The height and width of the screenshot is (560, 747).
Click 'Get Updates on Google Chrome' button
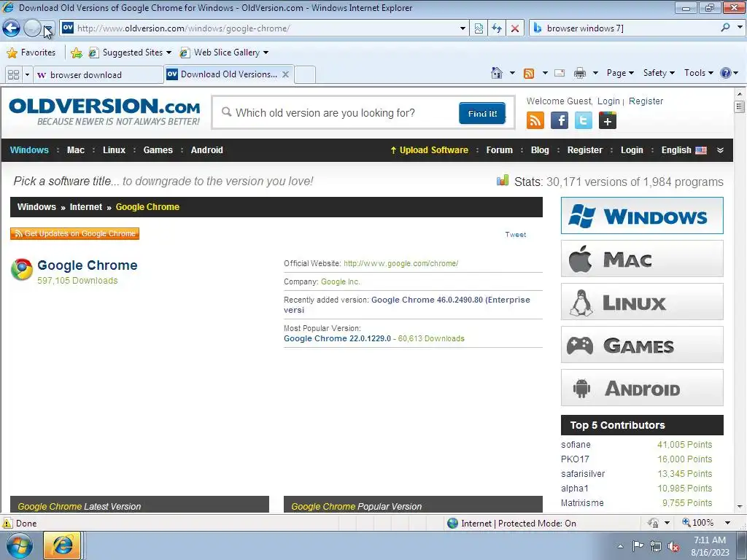pyautogui.click(x=75, y=233)
